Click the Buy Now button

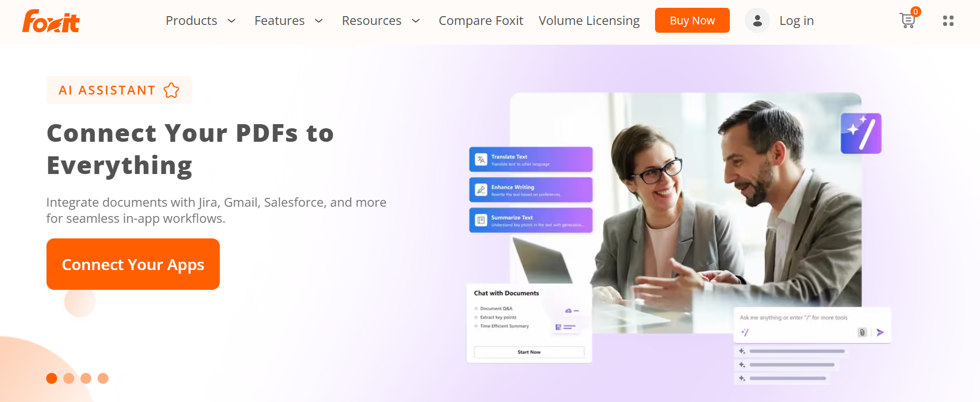point(692,20)
